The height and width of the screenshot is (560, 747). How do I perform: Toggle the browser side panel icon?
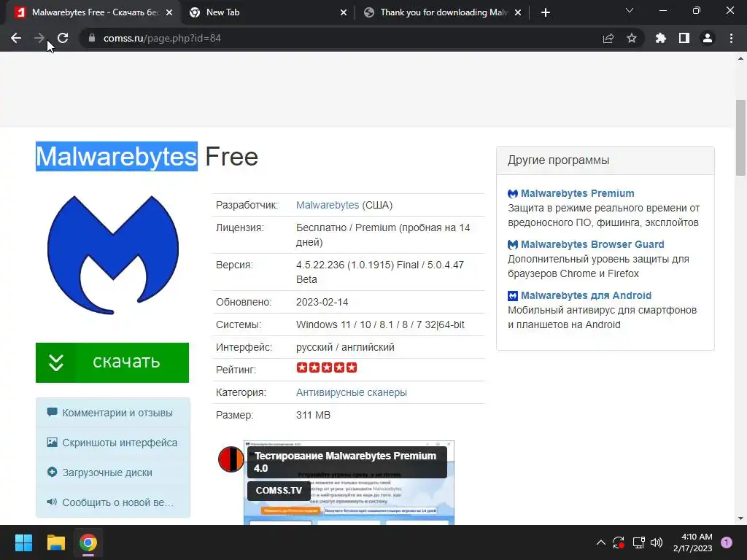point(684,38)
